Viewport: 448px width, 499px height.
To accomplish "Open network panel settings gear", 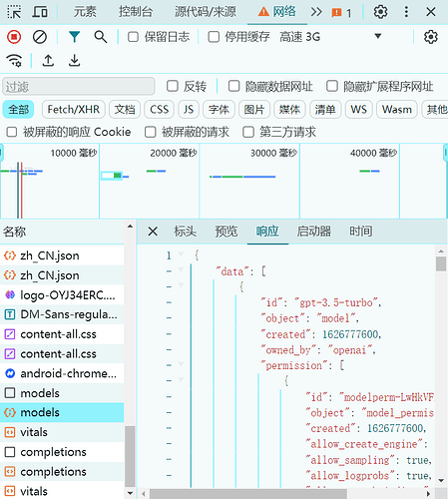I will click(x=431, y=37).
